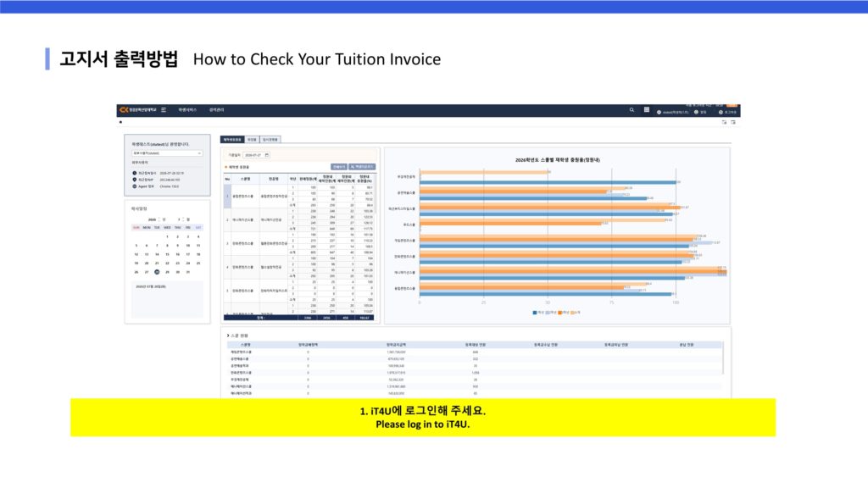Viewport: 868px width, 488px height.
Task: Adjust the calendar month 7 stepper
Action: [181, 219]
